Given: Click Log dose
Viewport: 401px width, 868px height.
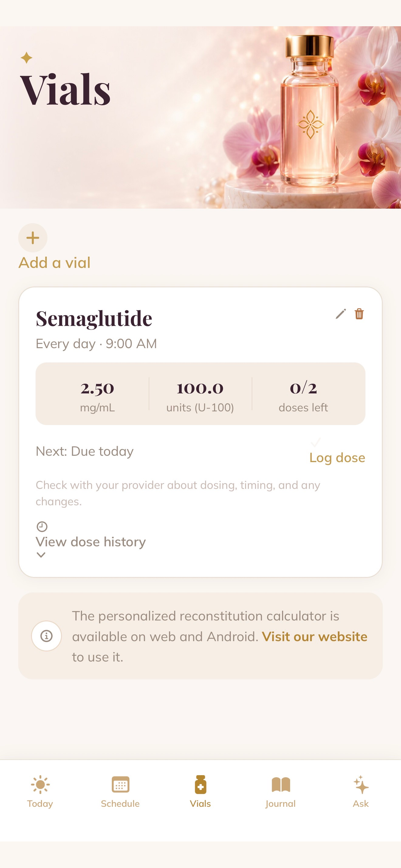Looking at the screenshot, I should [337, 457].
